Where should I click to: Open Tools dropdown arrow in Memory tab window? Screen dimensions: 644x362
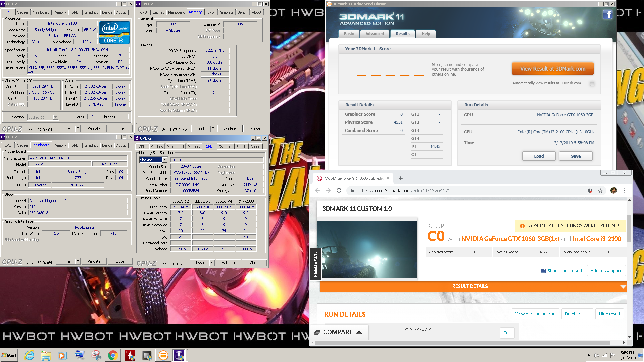click(213, 128)
